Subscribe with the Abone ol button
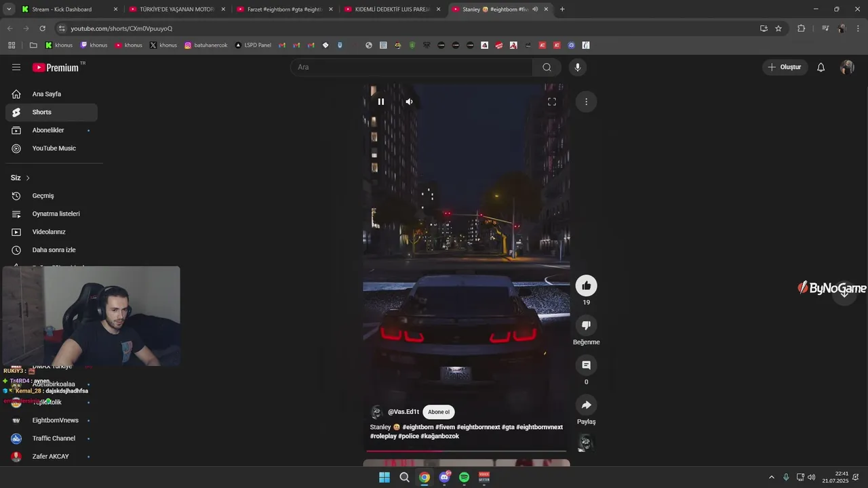This screenshot has height=488, width=868. click(x=439, y=412)
